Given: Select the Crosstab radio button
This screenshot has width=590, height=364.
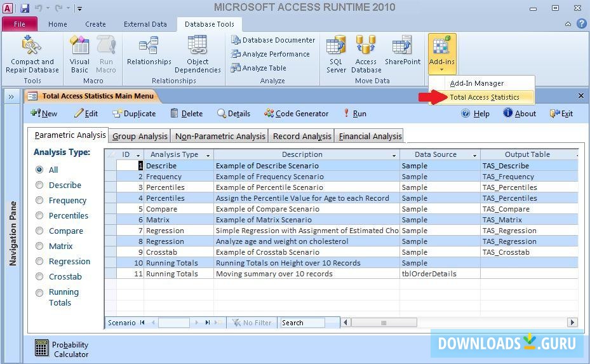Looking at the screenshot, I should pos(39,276).
